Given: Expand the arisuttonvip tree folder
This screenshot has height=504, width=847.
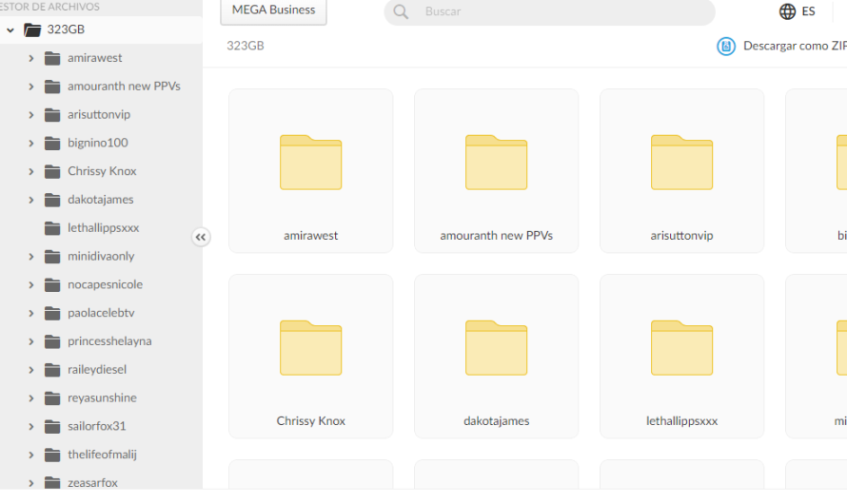Looking at the screenshot, I should pyautogui.click(x=30, y=115).
